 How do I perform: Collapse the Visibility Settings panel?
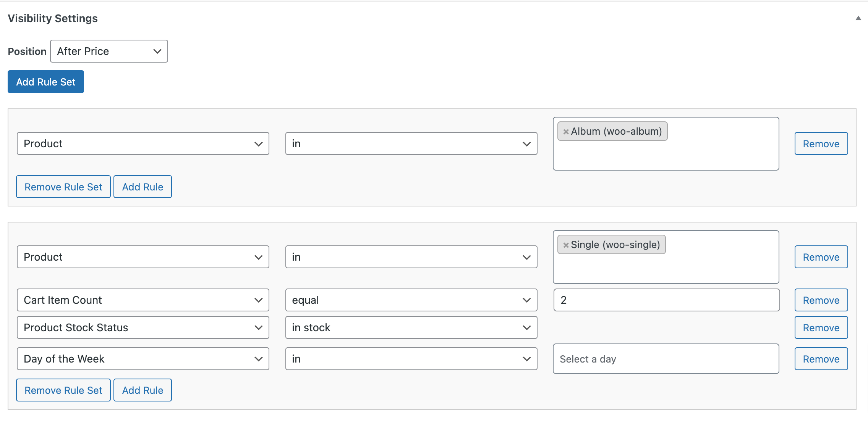[858, 18]
